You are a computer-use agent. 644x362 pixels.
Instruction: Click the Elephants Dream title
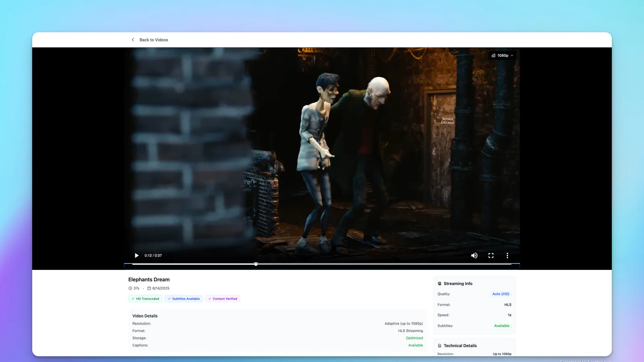[149, 280]
